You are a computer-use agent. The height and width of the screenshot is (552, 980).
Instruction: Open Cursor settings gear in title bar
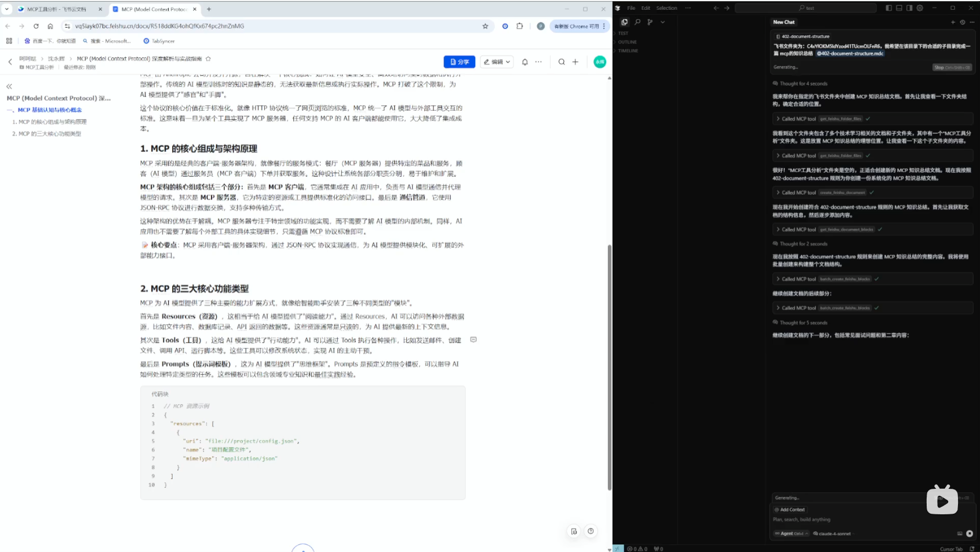pos(920,8)
